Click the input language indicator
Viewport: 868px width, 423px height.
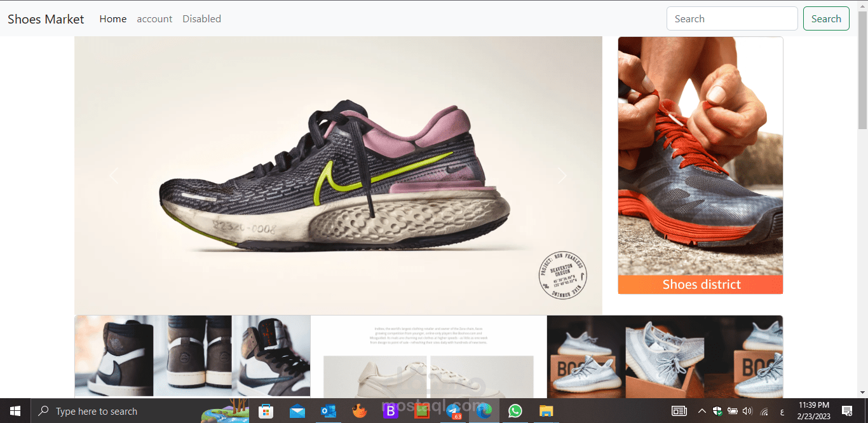click(x=781, y=412)
